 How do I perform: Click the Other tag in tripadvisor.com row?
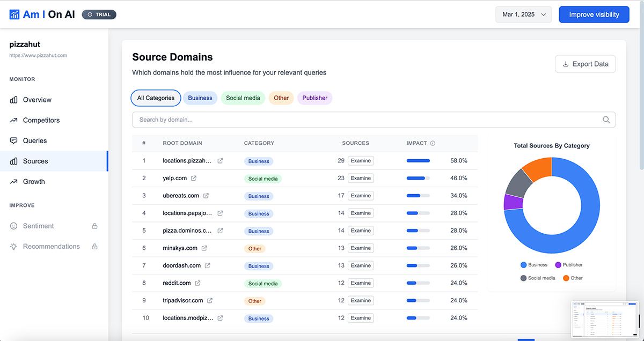(x=255, y=301)
